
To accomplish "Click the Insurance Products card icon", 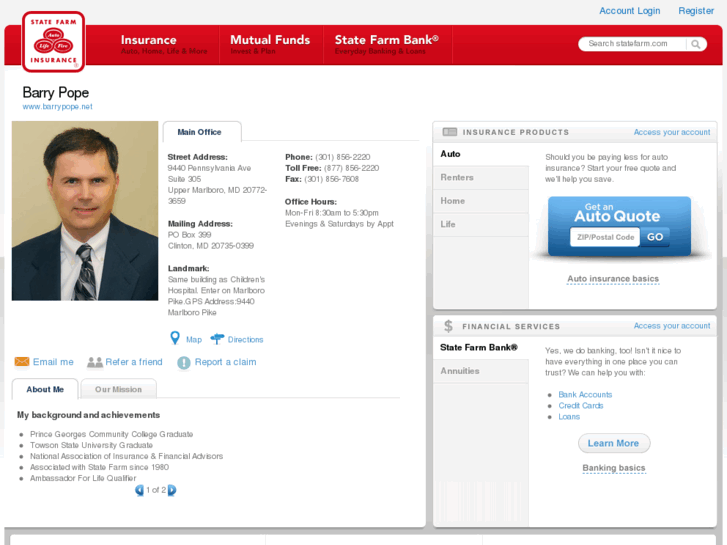I will pyautogui.click(x=449, y=132).
